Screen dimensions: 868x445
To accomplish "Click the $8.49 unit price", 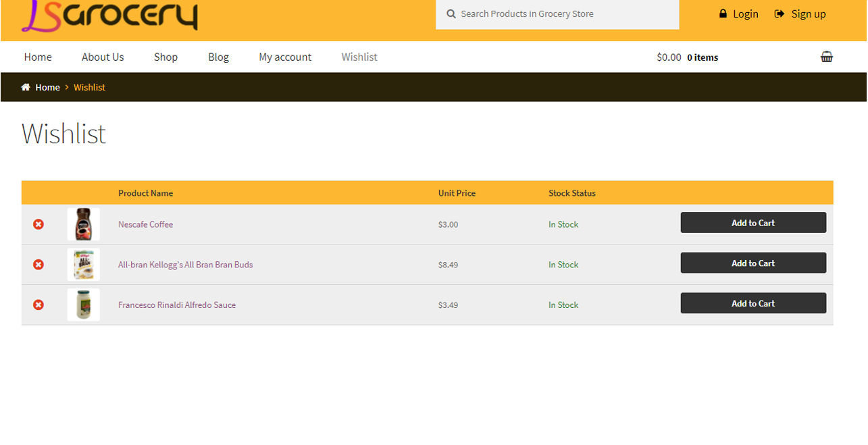I will [448, 265].
